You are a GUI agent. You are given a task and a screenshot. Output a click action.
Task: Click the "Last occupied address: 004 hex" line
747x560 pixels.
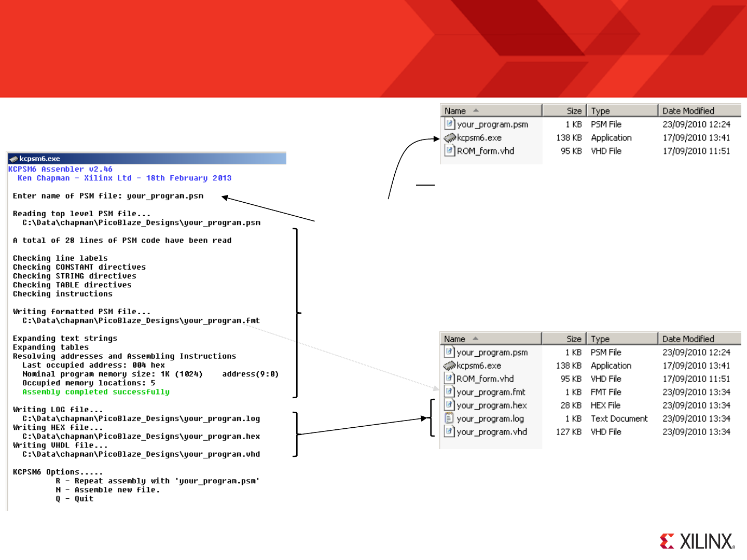point(93,365)
